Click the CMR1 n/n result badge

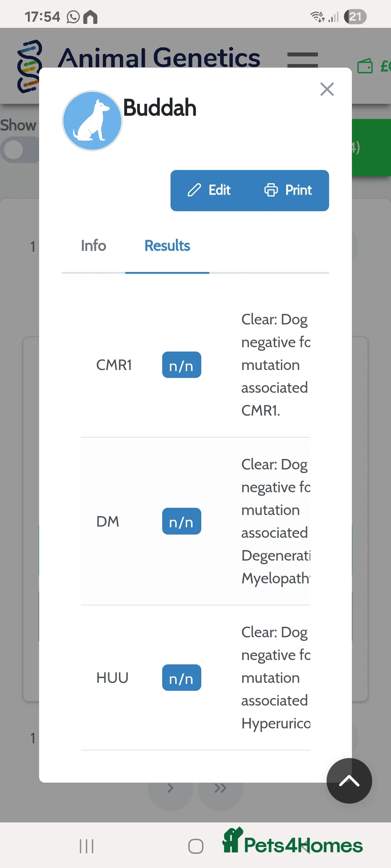(181, 365)
